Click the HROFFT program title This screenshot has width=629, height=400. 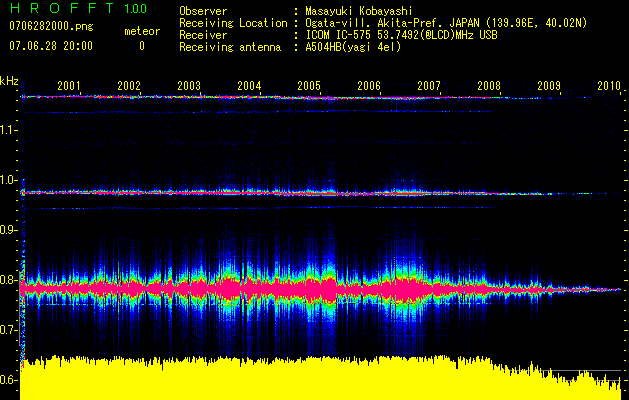tap(61, 8)
